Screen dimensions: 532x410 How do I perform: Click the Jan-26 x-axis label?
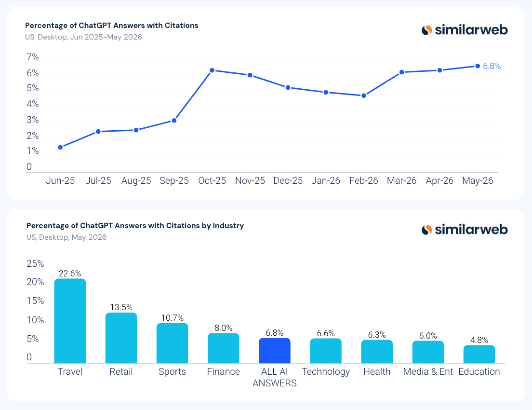pos(326,181)
